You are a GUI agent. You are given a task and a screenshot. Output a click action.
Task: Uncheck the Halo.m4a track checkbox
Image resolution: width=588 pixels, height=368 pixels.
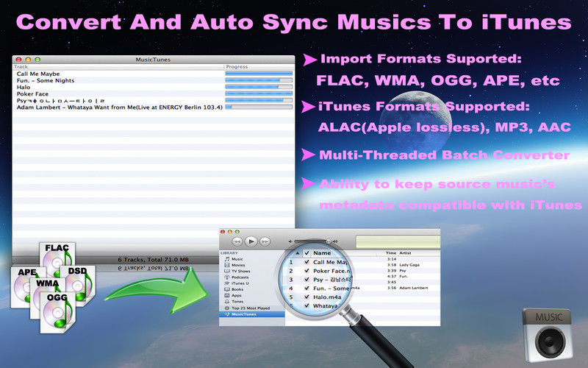click(x=307, y=297)
